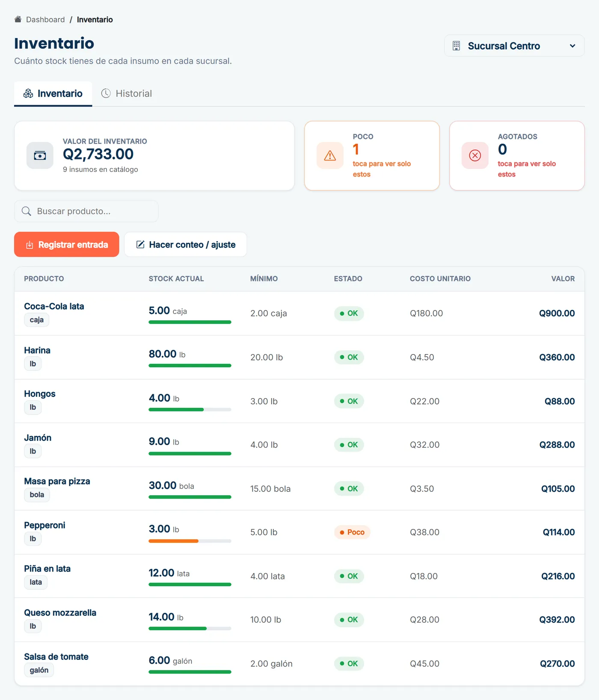Filter to low-stock items via the Poco card
Image resolution: width=599 pixels, height=700 pixels.
(372, 156)
